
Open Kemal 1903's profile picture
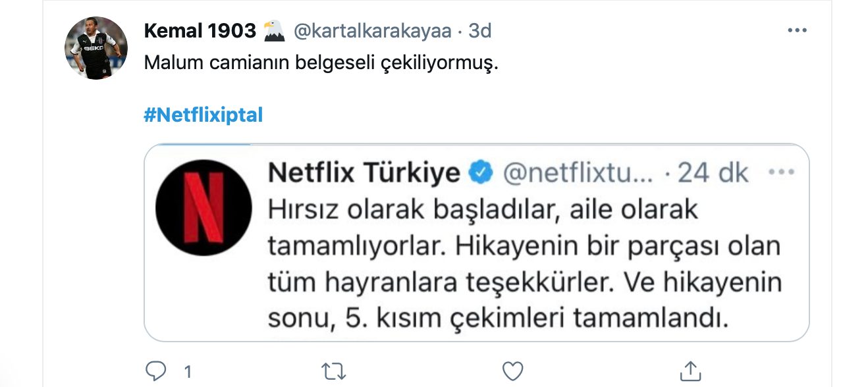[95, 48]
